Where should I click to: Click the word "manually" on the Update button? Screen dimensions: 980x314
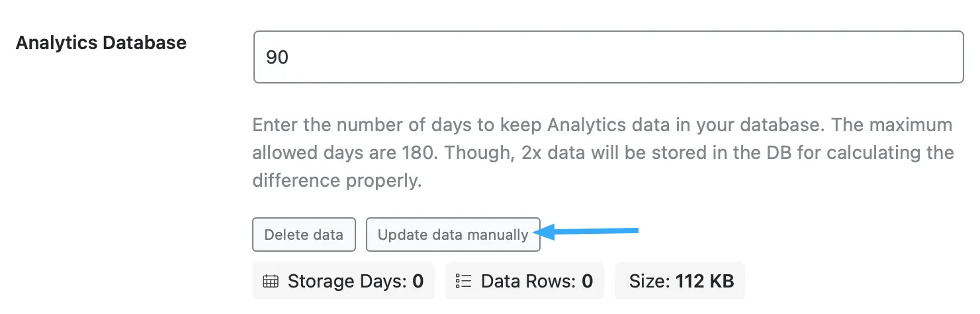click(x=498, y=235)
